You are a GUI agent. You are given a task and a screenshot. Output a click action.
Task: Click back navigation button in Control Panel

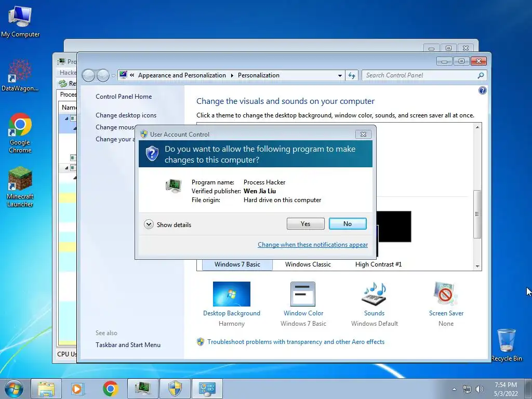click(x=88, y=75)
